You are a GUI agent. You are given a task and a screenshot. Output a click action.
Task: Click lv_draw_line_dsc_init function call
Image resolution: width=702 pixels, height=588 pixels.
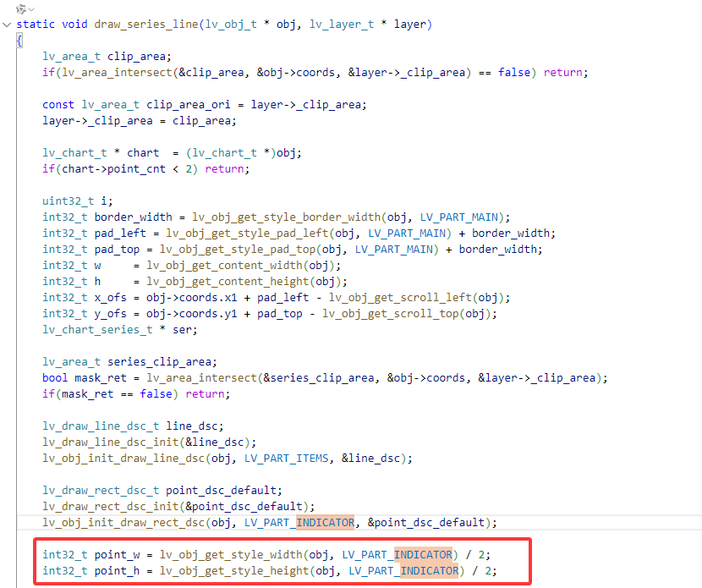tap(111, 442)
